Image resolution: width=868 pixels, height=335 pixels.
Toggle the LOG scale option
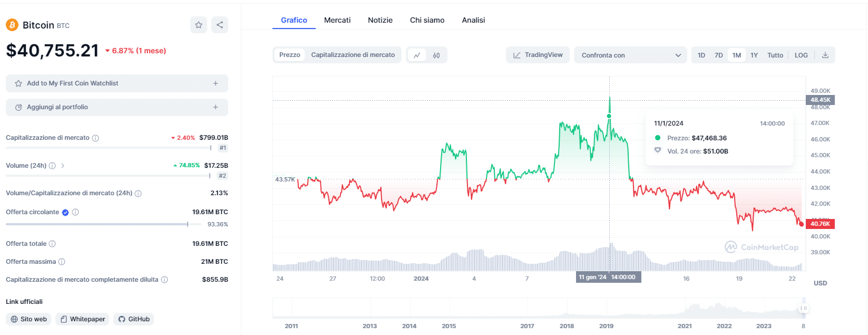801,55
